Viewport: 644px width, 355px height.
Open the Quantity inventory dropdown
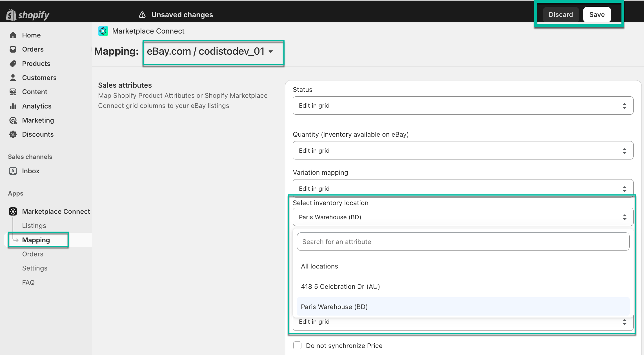[x=463, y=150]
